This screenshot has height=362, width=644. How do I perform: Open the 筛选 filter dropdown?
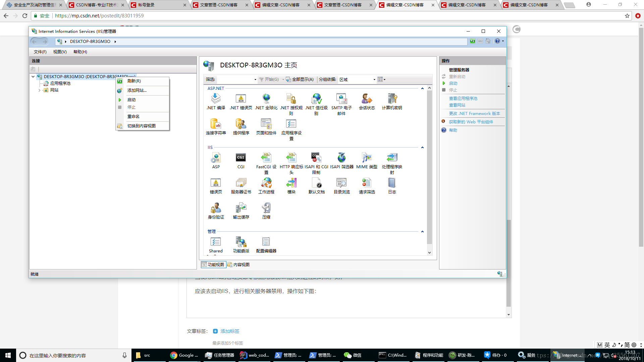tap(255, 80)
